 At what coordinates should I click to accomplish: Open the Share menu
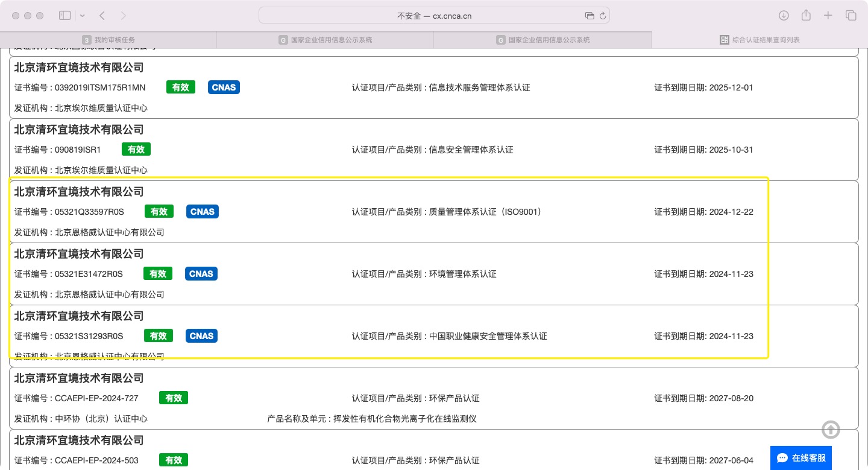pos(806,15)
